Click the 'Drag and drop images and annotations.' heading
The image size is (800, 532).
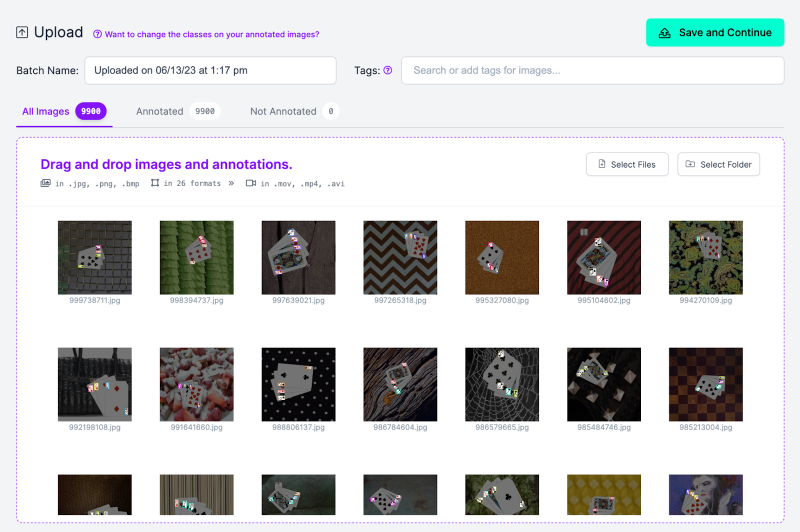tap(166, 164)
